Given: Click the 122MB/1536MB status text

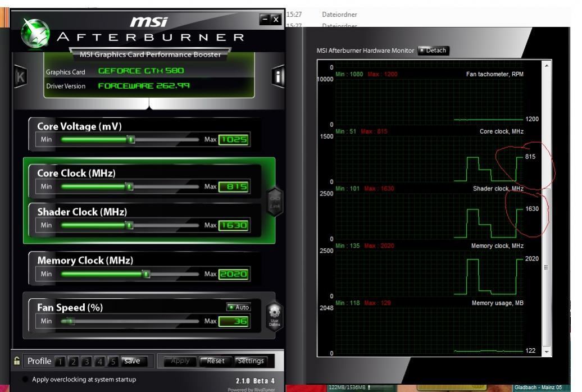Looking at the screenshot, I should (x=347, y=387).
